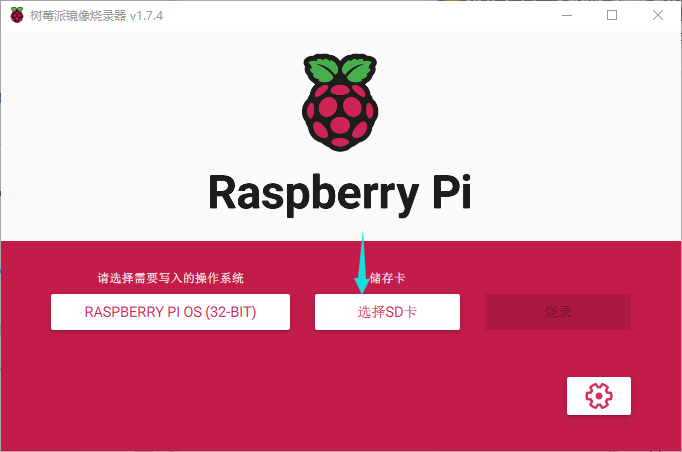Click the "Raspberry Pi" heading text
Screen dimensions: 682x452
tap(340, 193)
